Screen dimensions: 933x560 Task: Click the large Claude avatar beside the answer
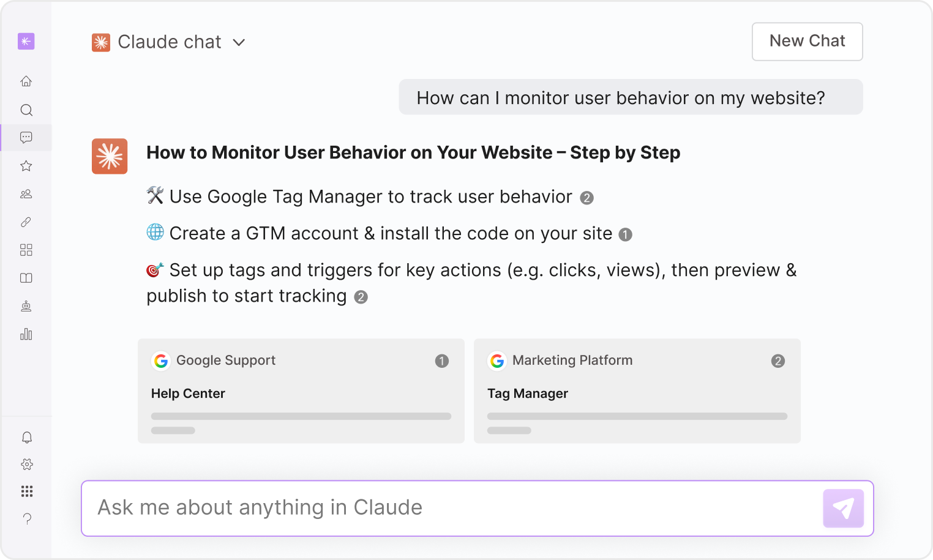pos(110,156)
